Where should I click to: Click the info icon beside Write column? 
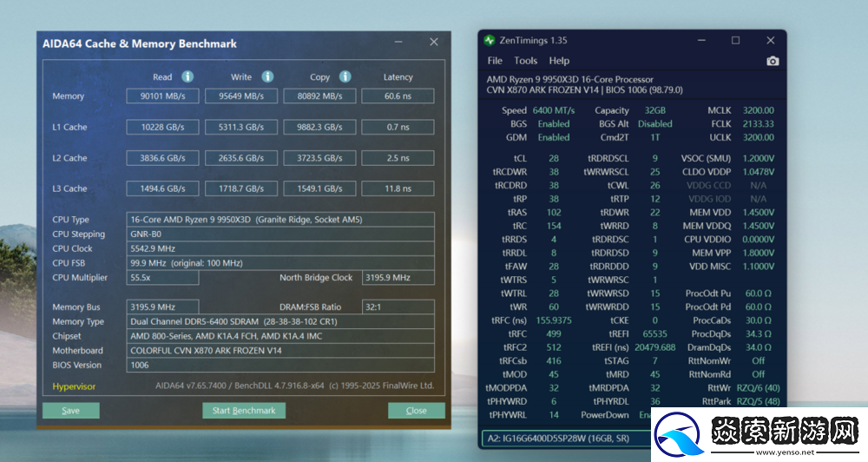267,77
